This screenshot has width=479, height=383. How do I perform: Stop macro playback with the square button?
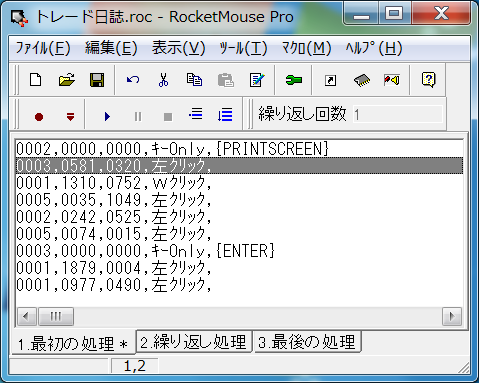pyautogui.click(x=168, y=117)
